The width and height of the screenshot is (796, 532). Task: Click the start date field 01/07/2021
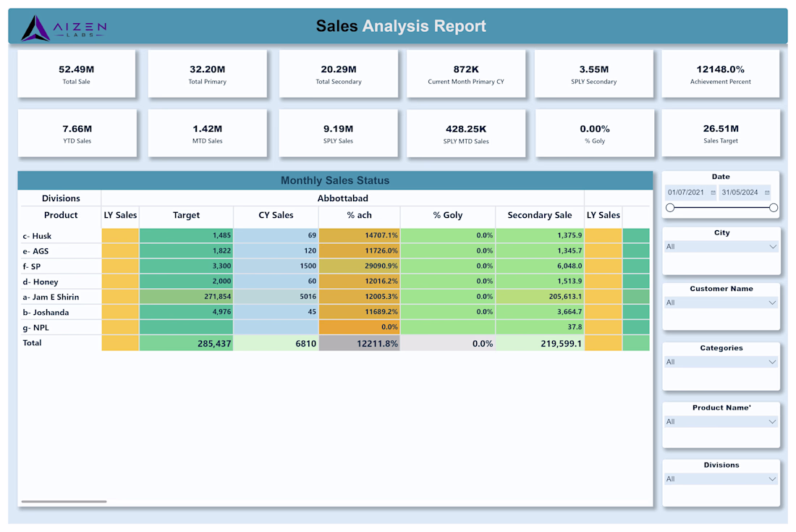[691, 193]
